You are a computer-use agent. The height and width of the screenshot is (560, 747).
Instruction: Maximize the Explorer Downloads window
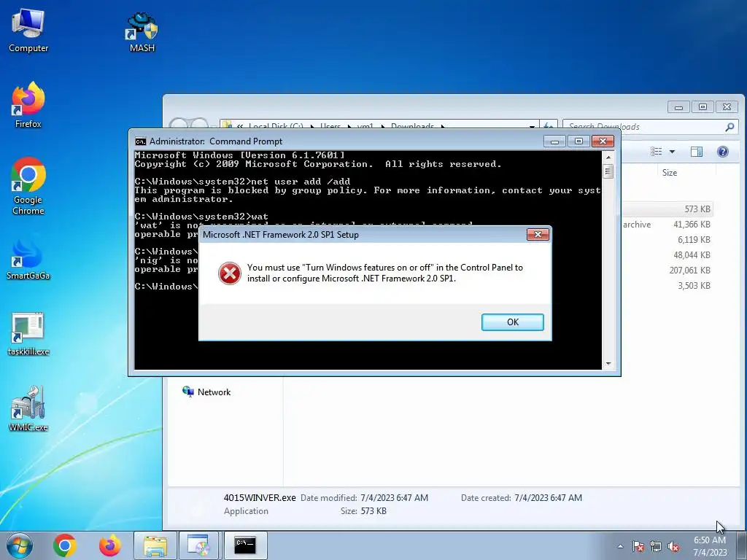point(703,107)
